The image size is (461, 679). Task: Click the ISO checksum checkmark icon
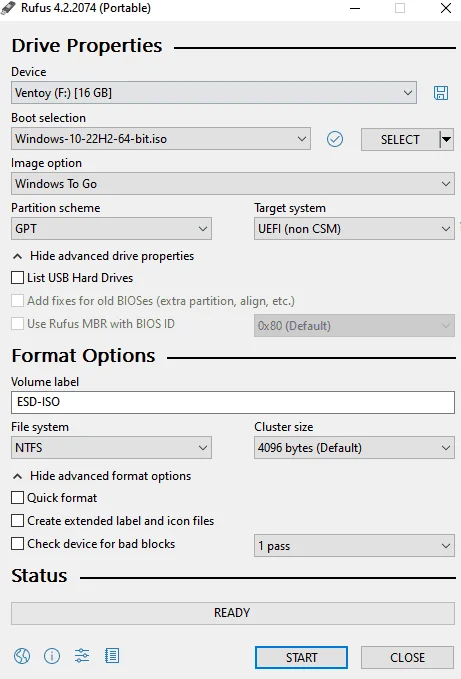pyautogui.click(x=335, y=139)
